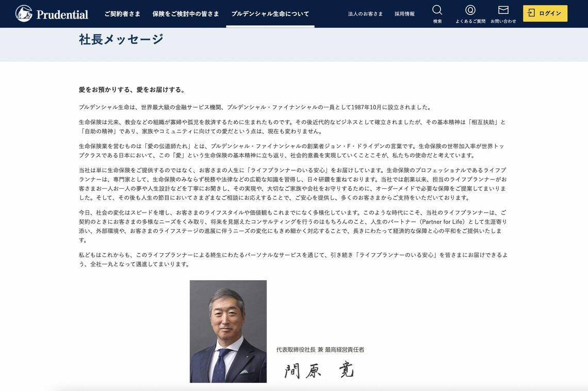Click the よくあるご質問 question mark icon
This screenshot has height=391, width=588.
click(470, 13)
